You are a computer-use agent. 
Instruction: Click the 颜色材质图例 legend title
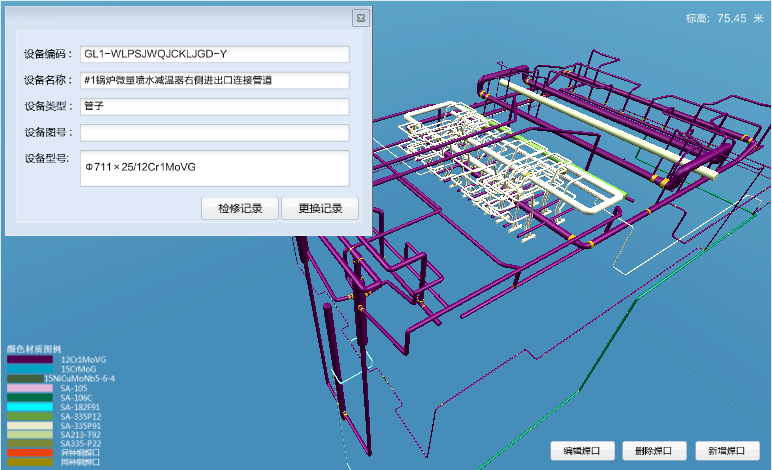pyautogui.click(x=33, y=349)
